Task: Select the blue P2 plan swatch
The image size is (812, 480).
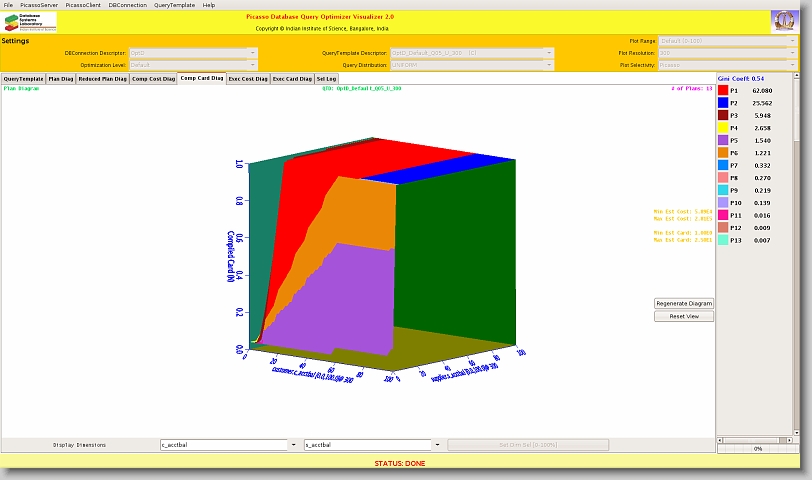Action: coord(723,103)
